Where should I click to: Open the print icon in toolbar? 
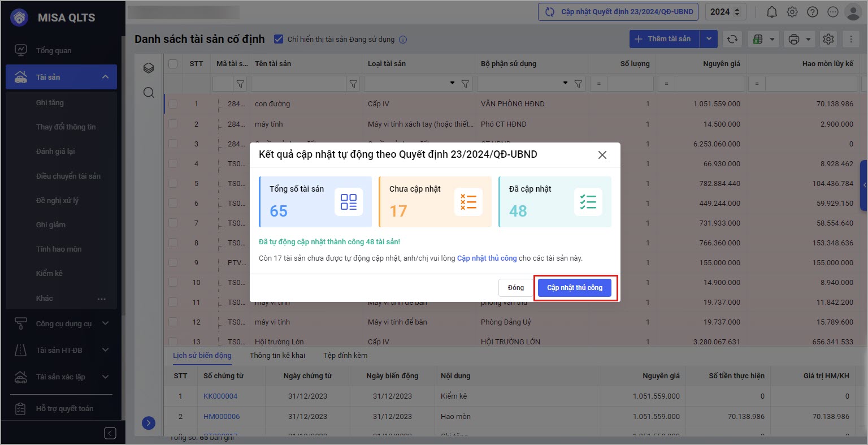coord(794,39)
